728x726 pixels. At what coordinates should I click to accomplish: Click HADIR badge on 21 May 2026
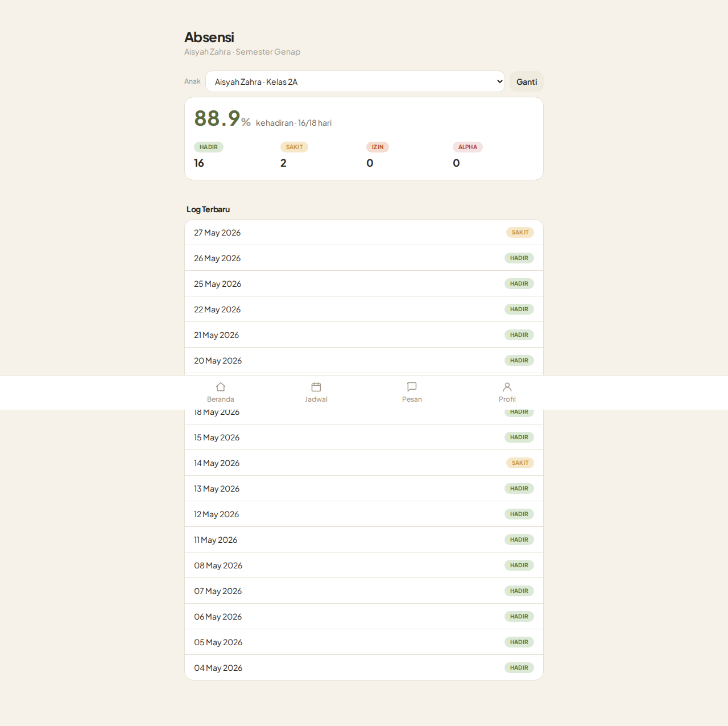click(519, 335)
